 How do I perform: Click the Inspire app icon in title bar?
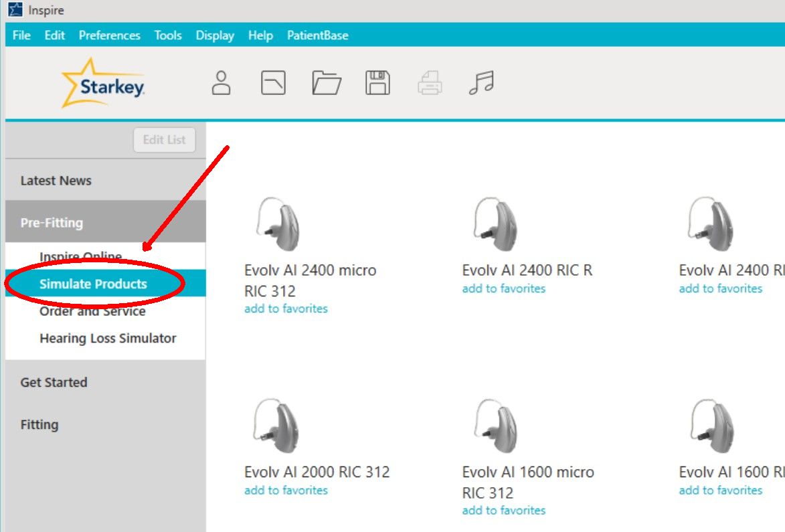pyautogui.click(x=15, y=9)
